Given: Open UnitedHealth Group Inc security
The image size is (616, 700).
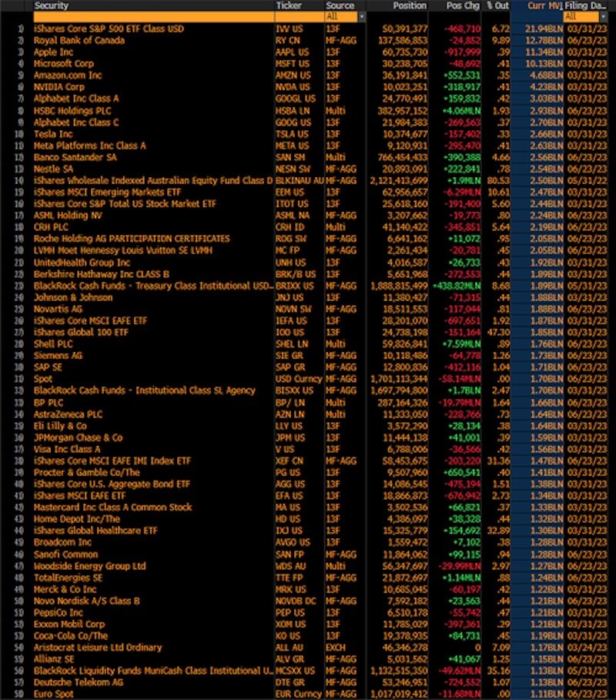Looking at the screenshot, I should pyautogui.click(x=82, y=262).
